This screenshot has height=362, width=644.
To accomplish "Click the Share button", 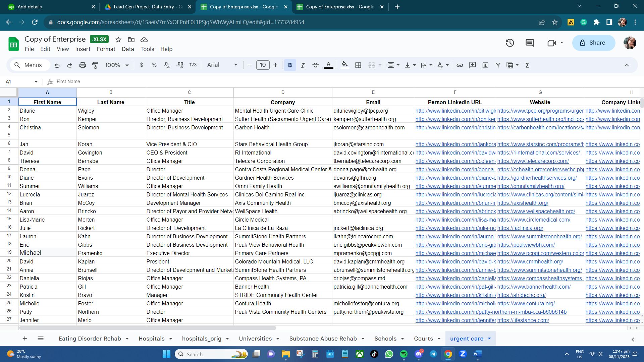I will pyautogui.click(x=593, y=43).
